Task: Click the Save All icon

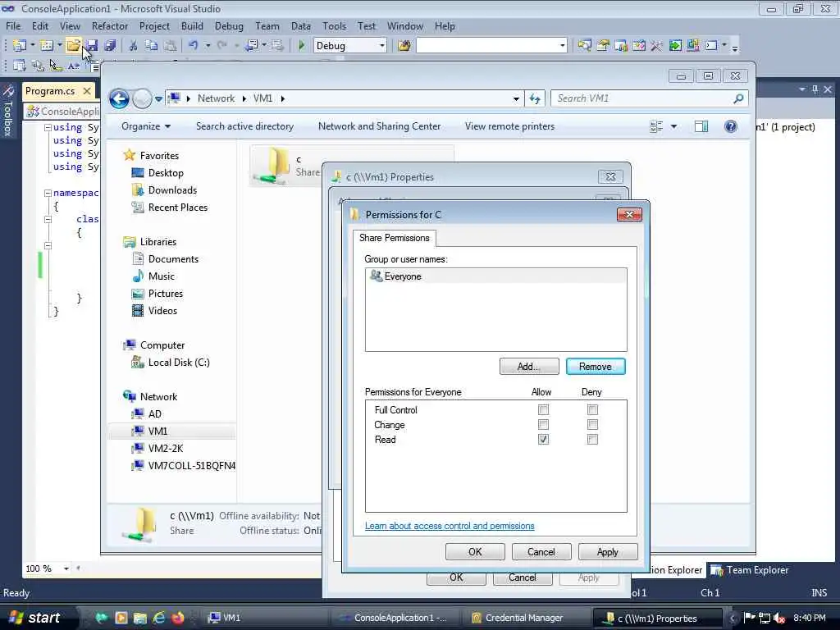Action: [111, 46]
